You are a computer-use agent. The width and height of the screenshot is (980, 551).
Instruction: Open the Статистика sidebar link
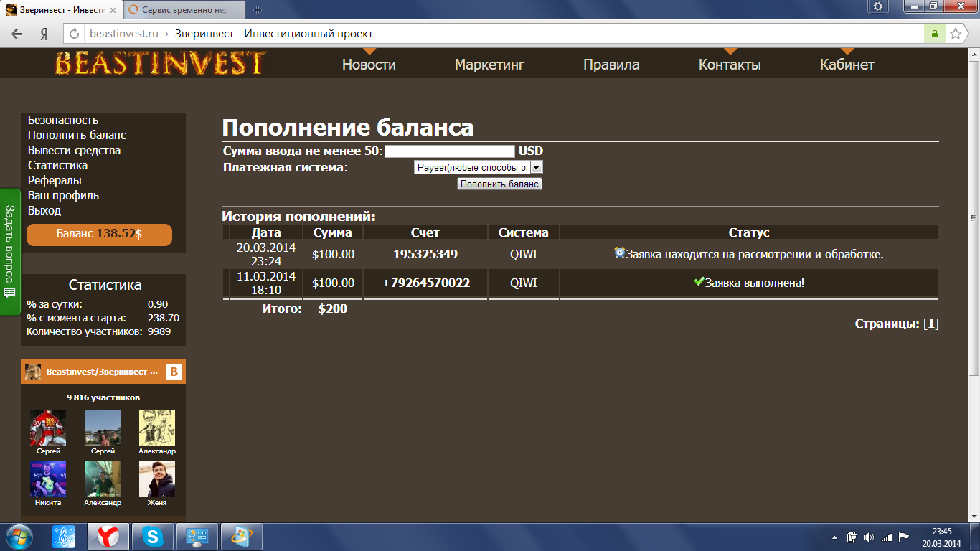[57, 166]
